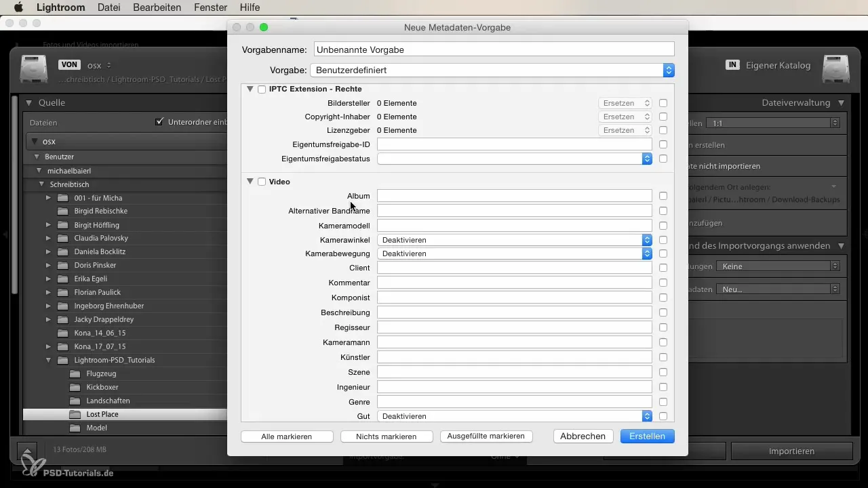Click the Album input field
868x488 pixels.
tap(515, 196)
